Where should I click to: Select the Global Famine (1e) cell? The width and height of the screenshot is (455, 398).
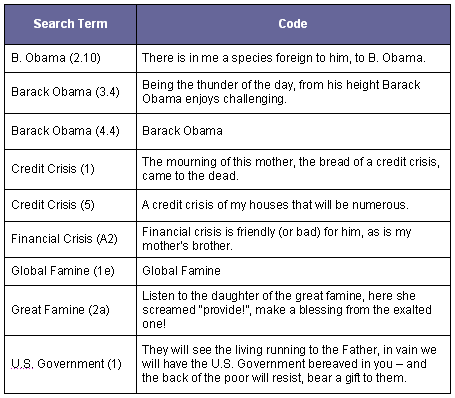70,271
